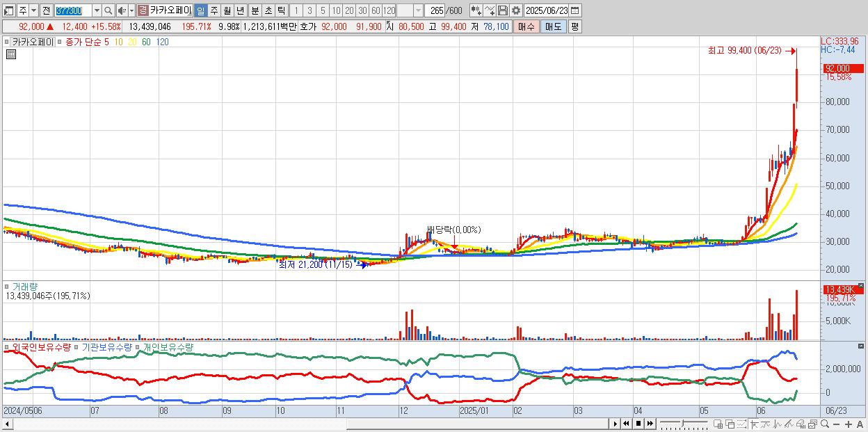
Task: Click the 13,439K volume tag on axis
Action: 842,289
